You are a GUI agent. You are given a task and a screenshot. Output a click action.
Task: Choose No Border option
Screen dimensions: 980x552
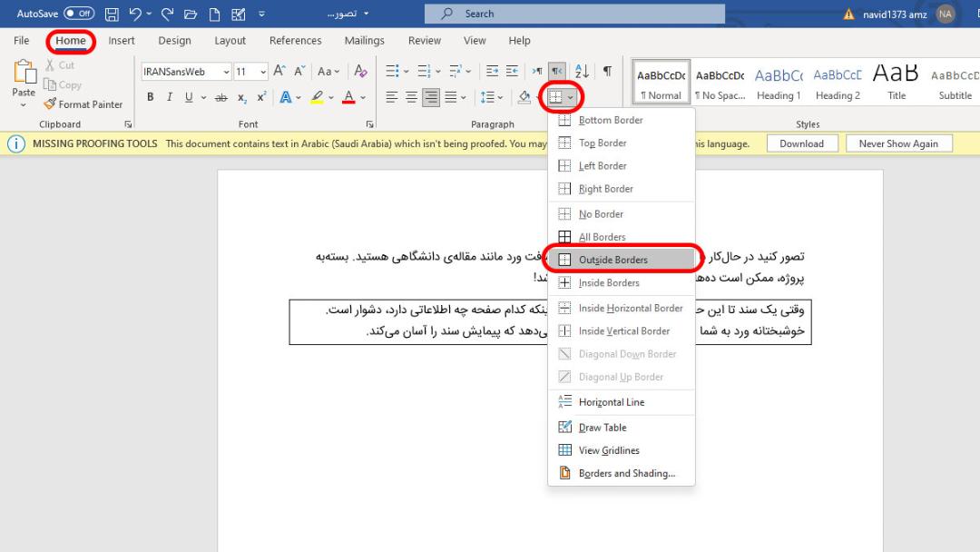[x=622, y=213]
